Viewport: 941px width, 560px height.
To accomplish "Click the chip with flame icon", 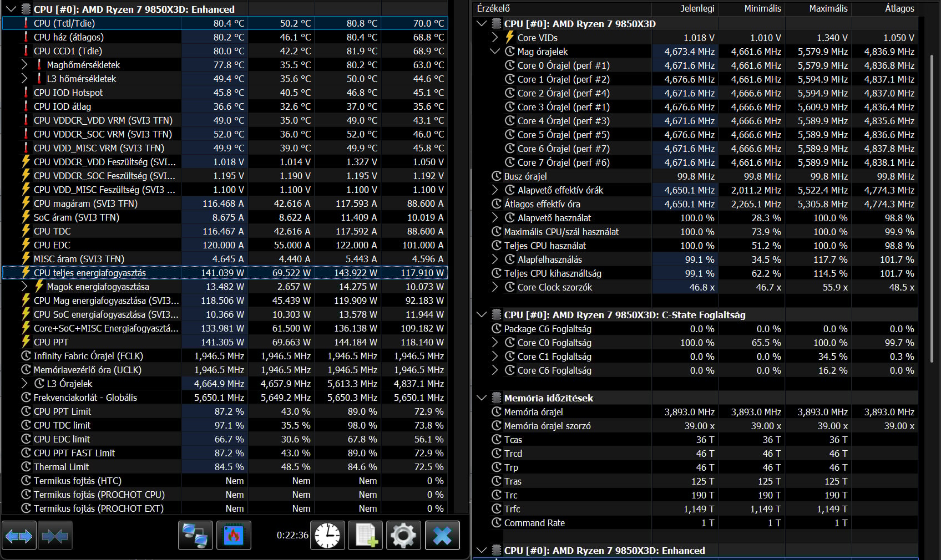I will click(x=234, y=536).
